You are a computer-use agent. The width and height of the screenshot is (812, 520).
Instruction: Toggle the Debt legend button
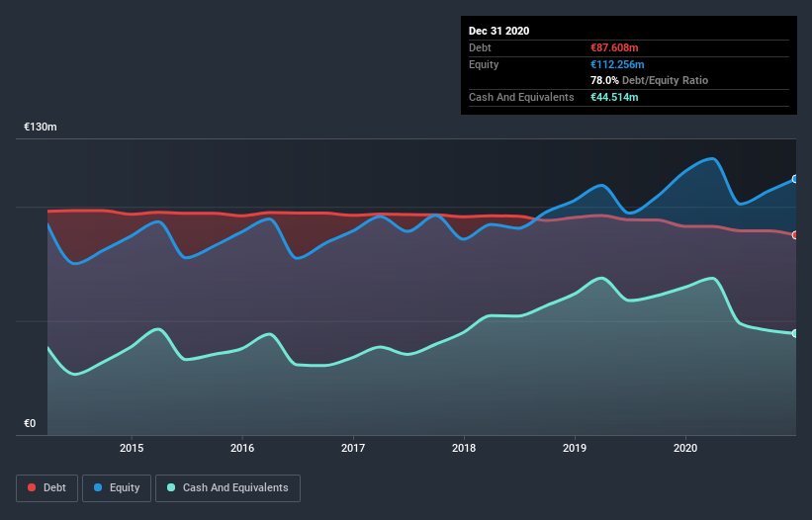tap(46, 488)
